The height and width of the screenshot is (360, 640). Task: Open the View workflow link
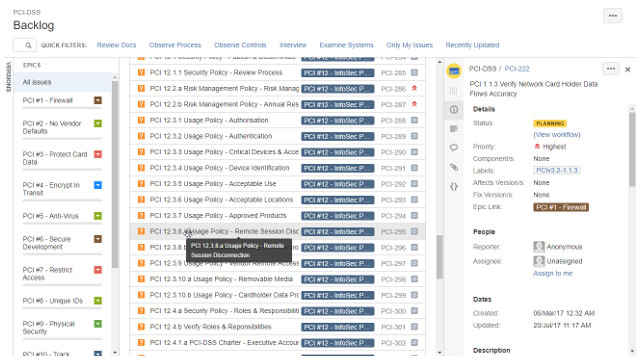(x=557, y=134)
